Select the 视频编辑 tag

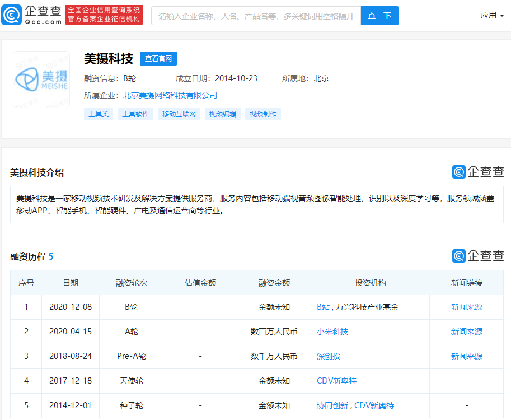click(223, 114)
